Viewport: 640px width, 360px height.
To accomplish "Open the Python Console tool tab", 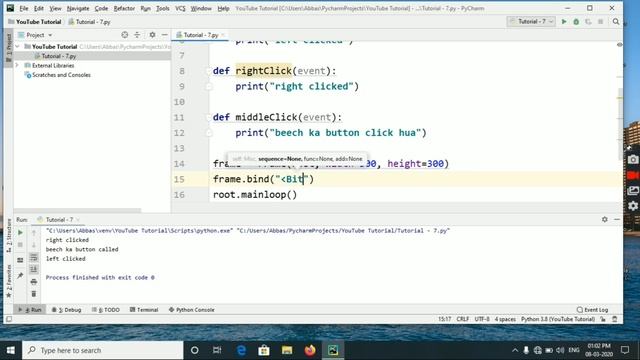I will coord(191,310).
